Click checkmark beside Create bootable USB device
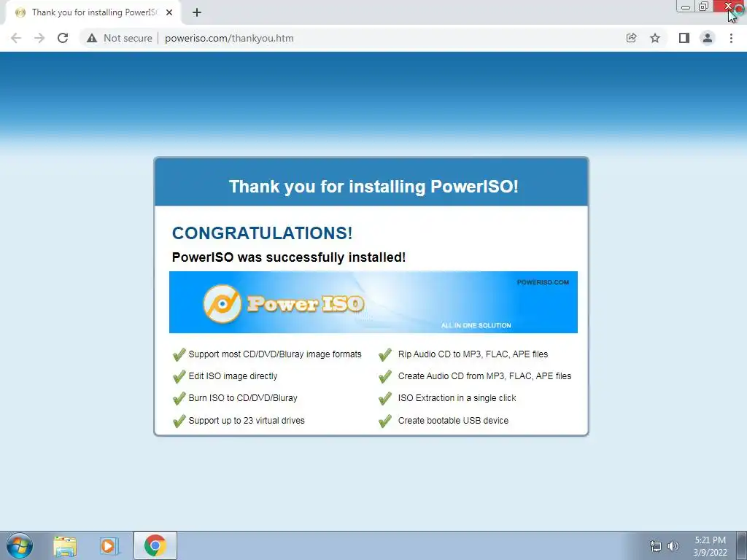The height and width of the screenshot is (560, 747). pos(385,421)
